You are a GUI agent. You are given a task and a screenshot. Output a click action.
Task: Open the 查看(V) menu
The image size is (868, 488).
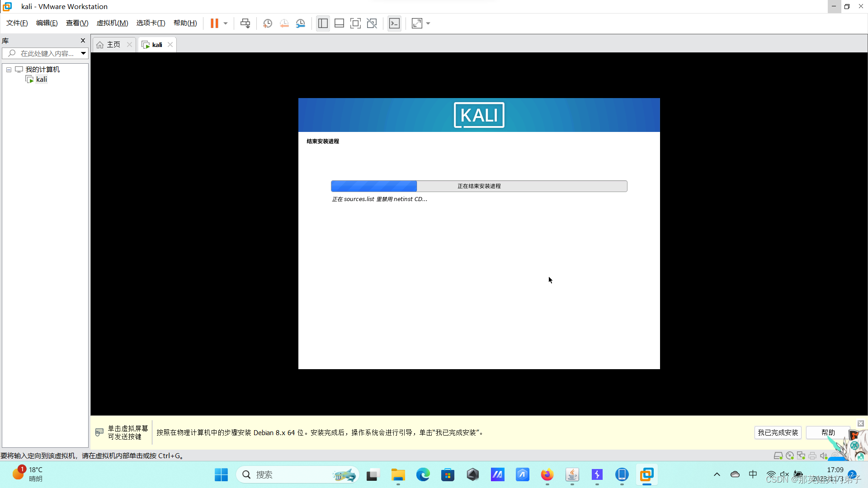click(x=77, y=23)
